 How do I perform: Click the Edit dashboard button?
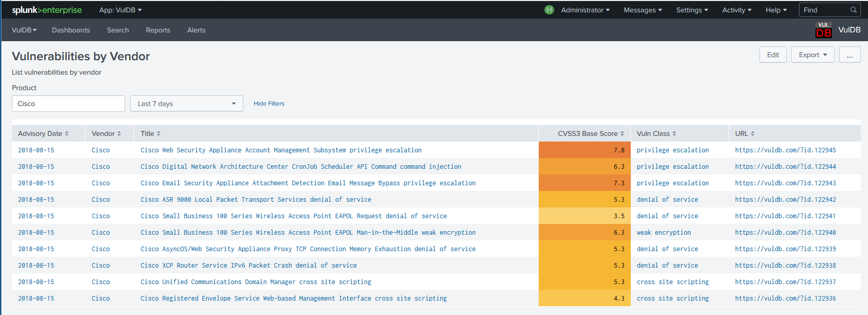tap(773, 55)
